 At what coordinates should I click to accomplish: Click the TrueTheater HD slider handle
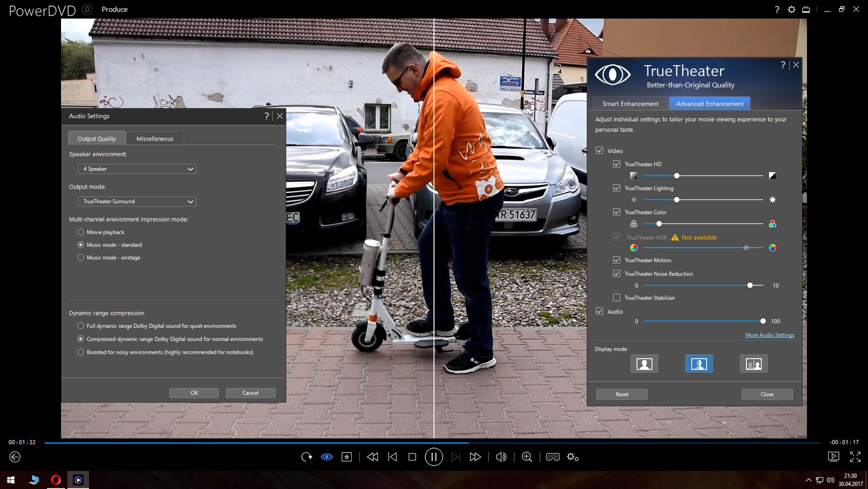[677, 176]
